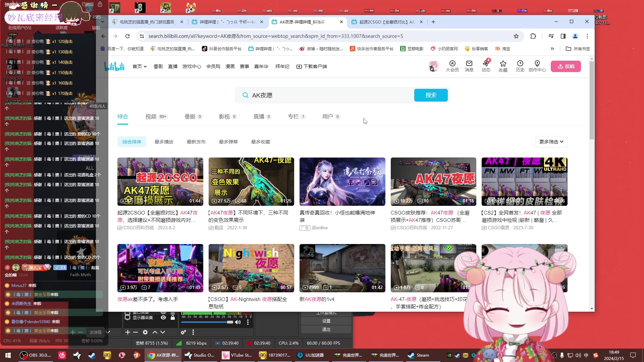Open Chrome tab search chevron

pyautogui.click(x=103, y=22)
